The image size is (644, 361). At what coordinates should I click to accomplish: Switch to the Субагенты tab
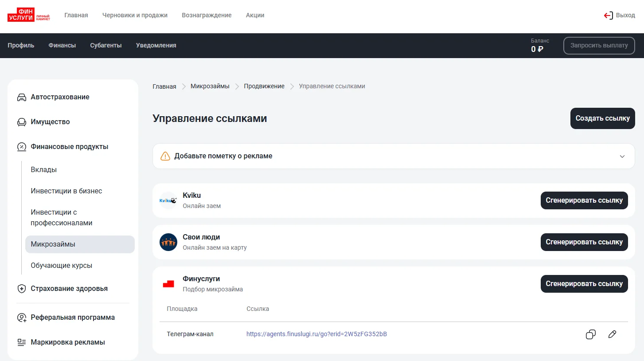coord(106,45)
